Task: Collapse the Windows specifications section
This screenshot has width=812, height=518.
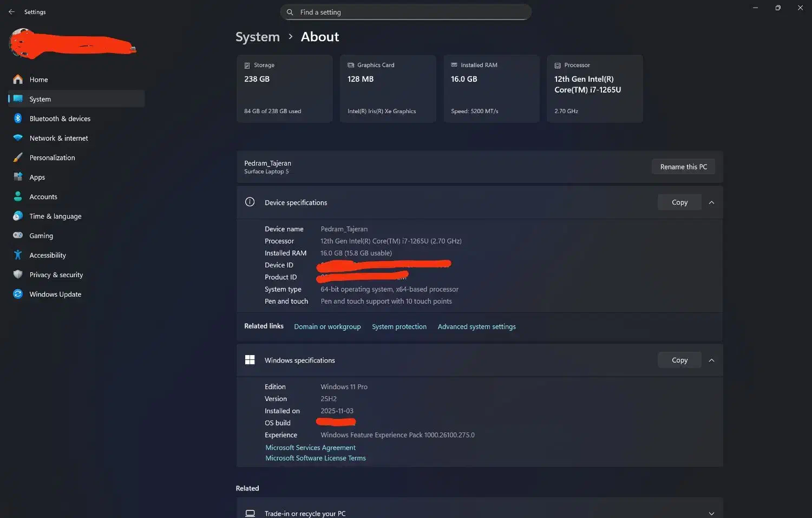Action: point(711,360)
